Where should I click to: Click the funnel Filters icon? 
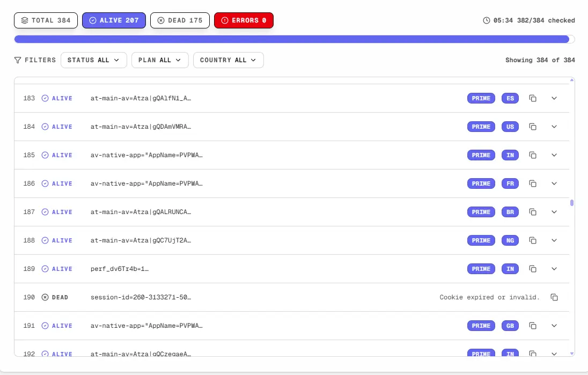[18, 60]
